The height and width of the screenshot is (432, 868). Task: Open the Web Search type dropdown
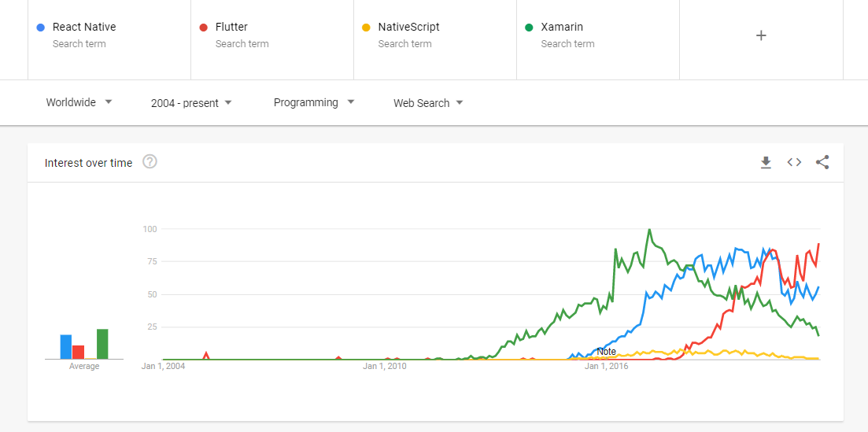(x=428, y=103)
